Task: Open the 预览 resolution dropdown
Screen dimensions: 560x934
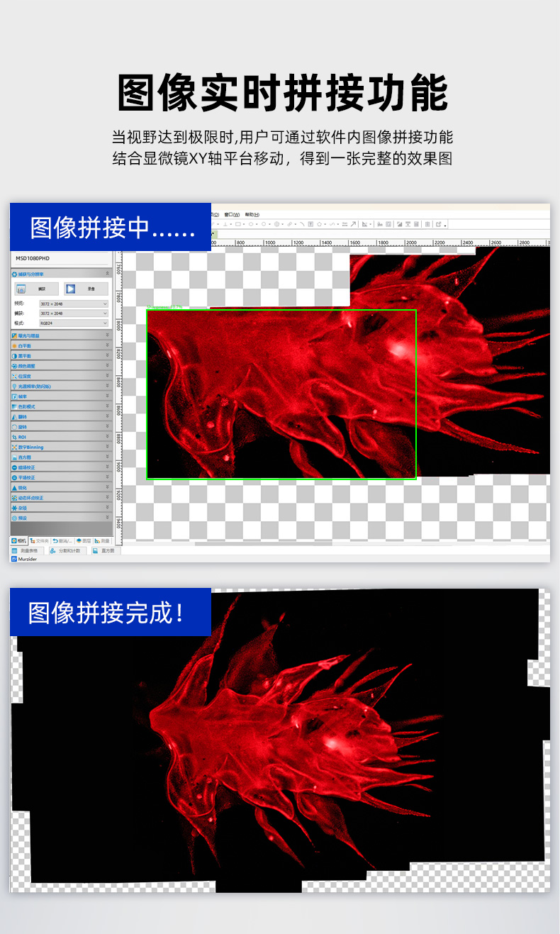Action: coord(73,304)
